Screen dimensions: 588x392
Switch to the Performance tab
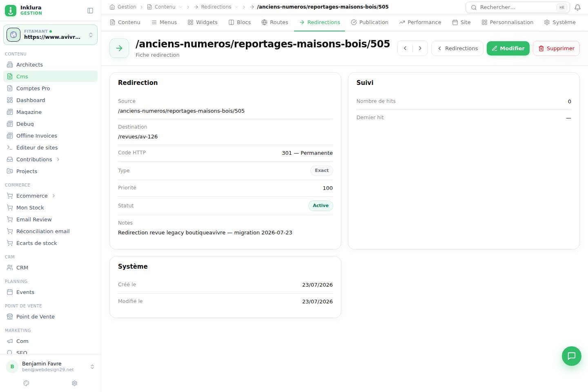(x=420, y=22)
